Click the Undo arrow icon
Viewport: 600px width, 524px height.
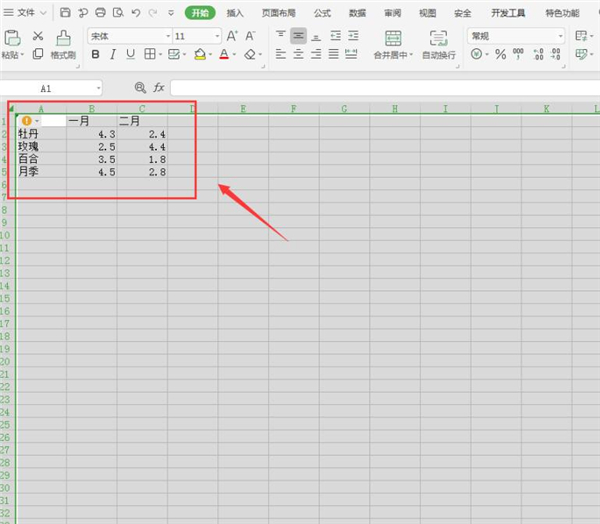tap(136, 13)
